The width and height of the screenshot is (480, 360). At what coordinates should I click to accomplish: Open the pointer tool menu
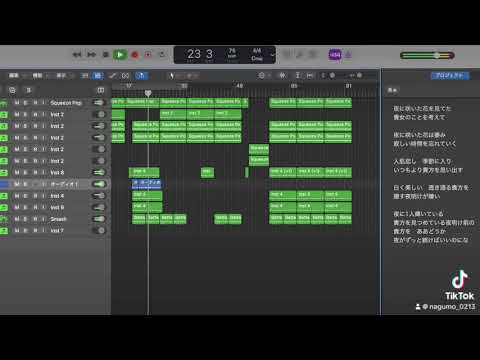coord(171,76)
